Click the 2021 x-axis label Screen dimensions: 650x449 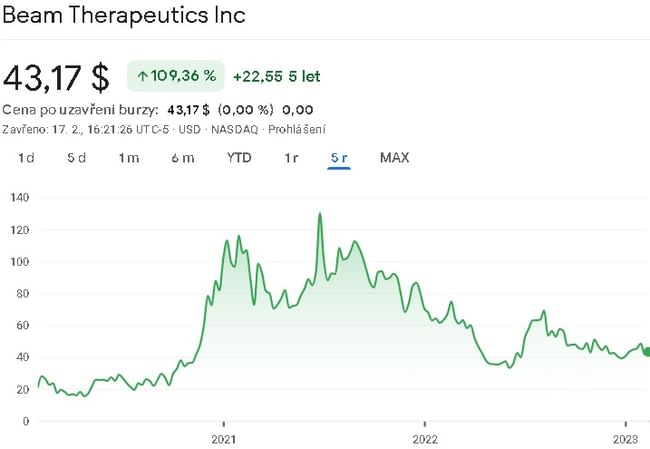point(224,438)
